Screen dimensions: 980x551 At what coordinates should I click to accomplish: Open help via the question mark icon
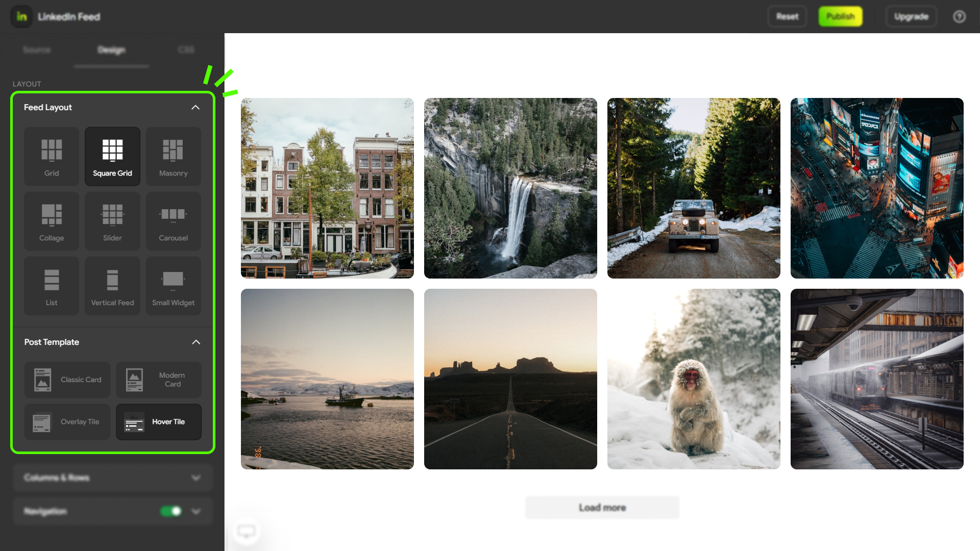tap(959, 17)
